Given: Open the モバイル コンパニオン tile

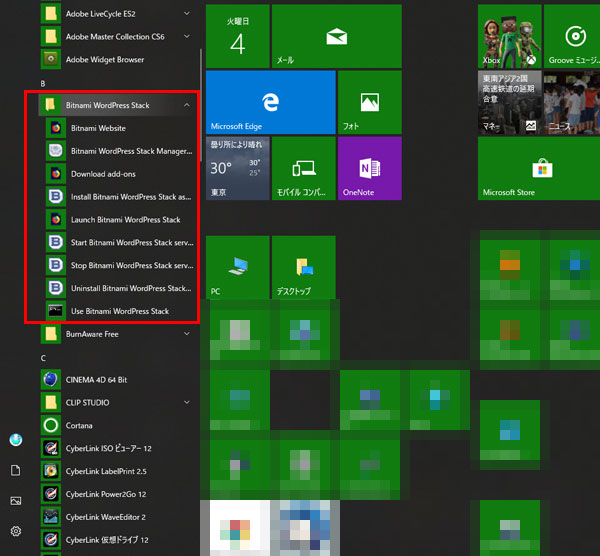Looking at the screenshot, I should [x=304, y=168].
